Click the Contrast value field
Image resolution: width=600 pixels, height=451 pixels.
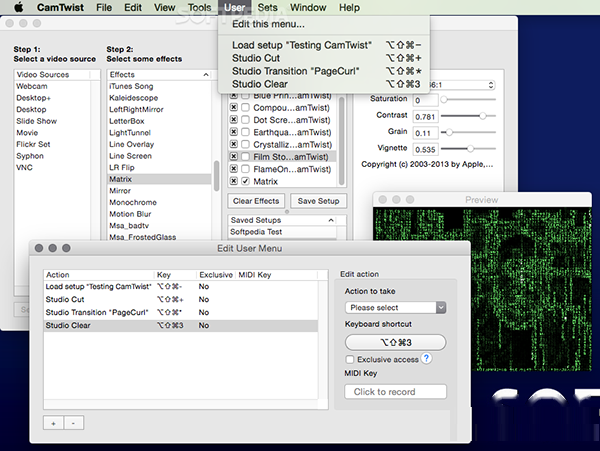tap(425, 117)
